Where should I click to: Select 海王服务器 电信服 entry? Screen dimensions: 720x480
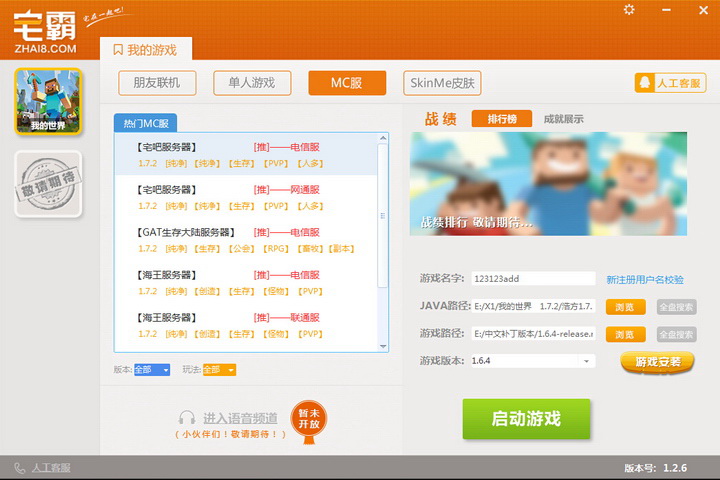point(246,283)
